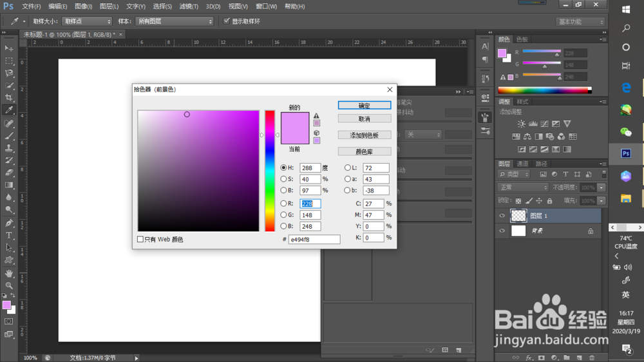The image size is (644, 362).
Task: Launch Edge browser from taskbar
Action: point(626,88)
